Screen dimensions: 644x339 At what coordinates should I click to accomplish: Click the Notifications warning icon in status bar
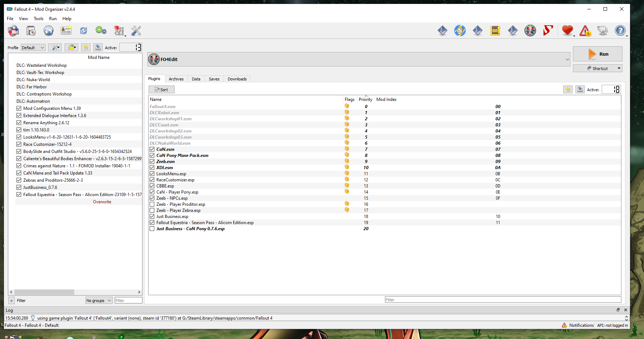[565, 325]
